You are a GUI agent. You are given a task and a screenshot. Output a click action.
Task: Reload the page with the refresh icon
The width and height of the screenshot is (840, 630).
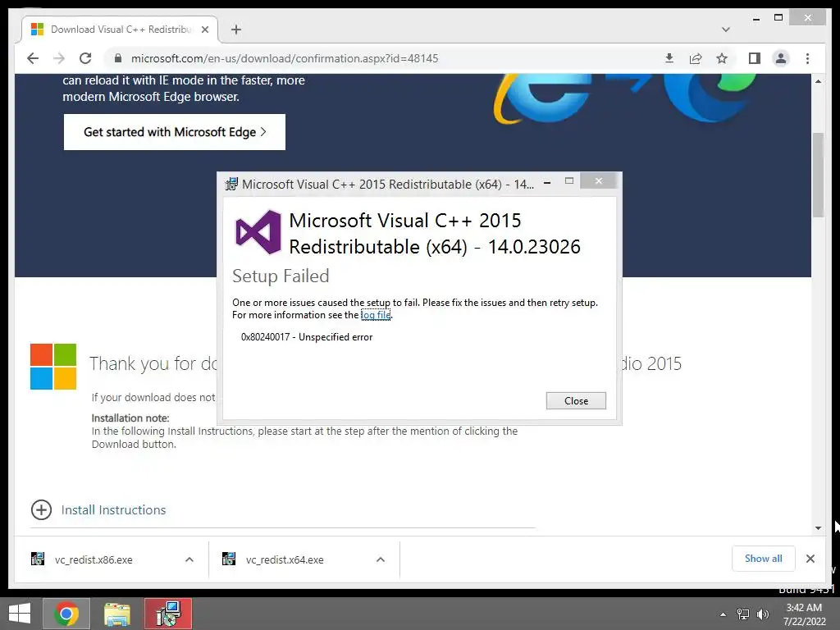(85, 58)
